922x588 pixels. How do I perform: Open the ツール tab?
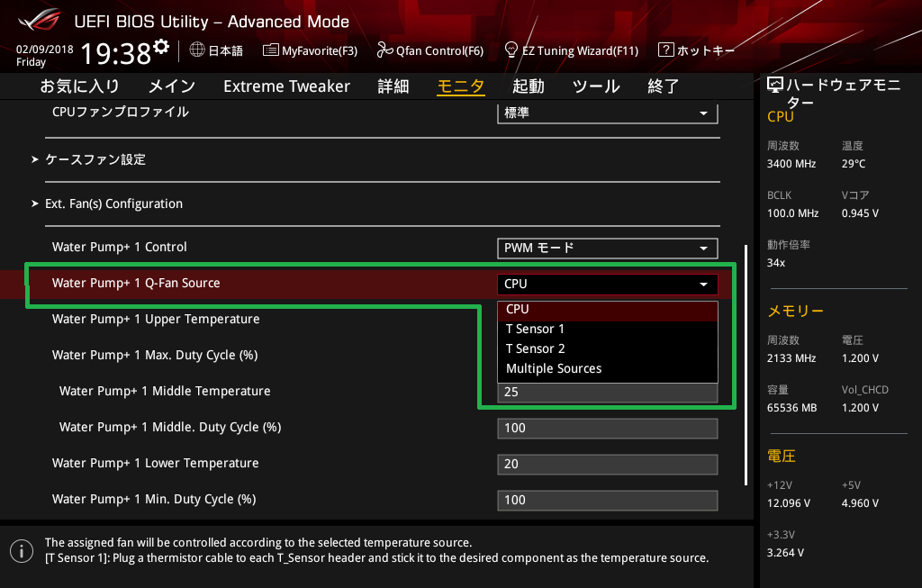[596, 86]
